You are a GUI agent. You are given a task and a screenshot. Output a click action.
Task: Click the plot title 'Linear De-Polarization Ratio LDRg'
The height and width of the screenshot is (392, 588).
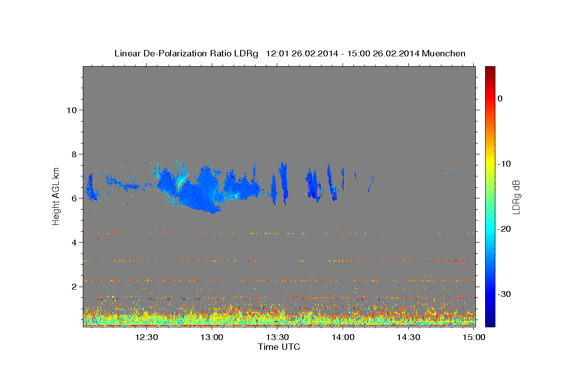point(186,53)
